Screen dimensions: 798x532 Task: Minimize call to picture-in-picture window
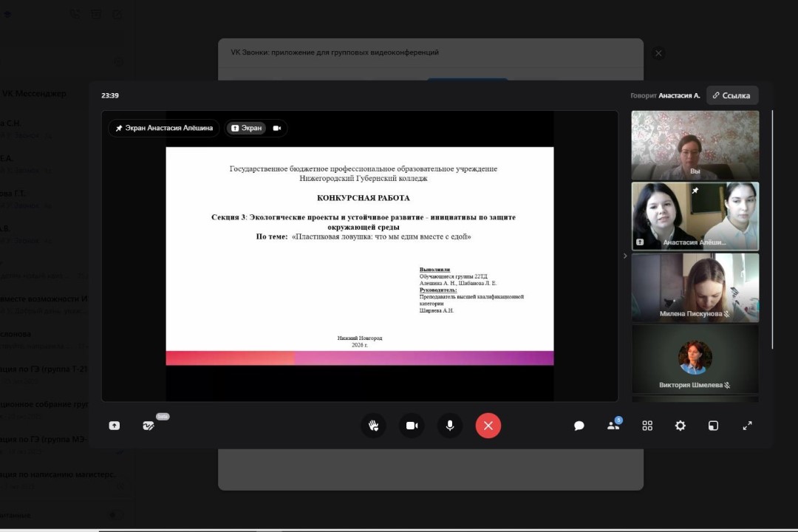pyautogui.click(x=713, y=426)
